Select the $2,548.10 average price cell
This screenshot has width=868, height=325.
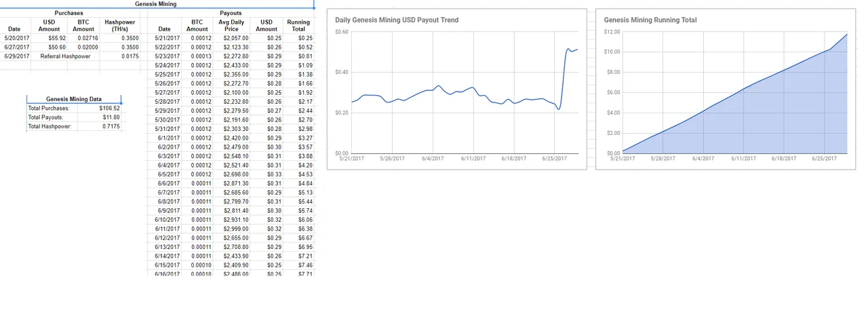[232, 156]
